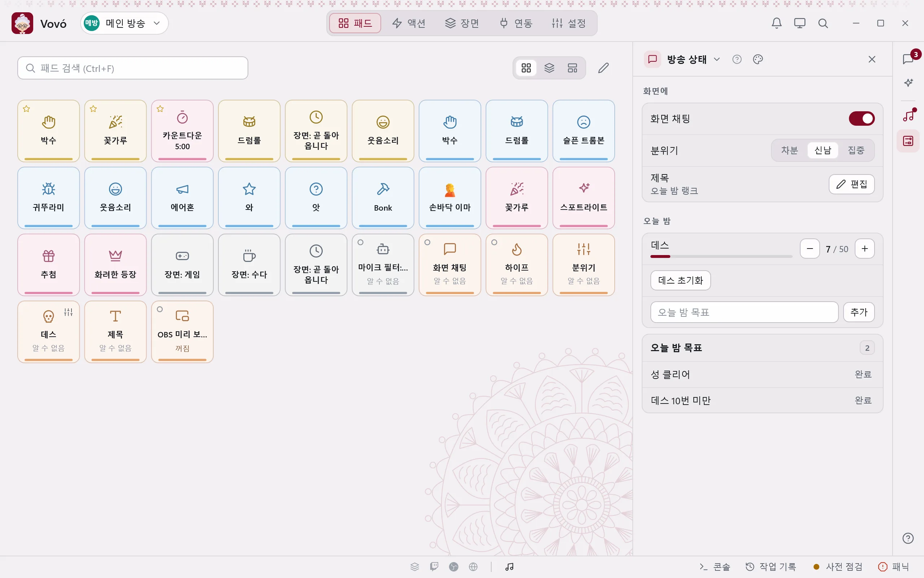Screen dimensions: 924x578
Task: Go to the 패드 tab
Action: coord(355,23)
